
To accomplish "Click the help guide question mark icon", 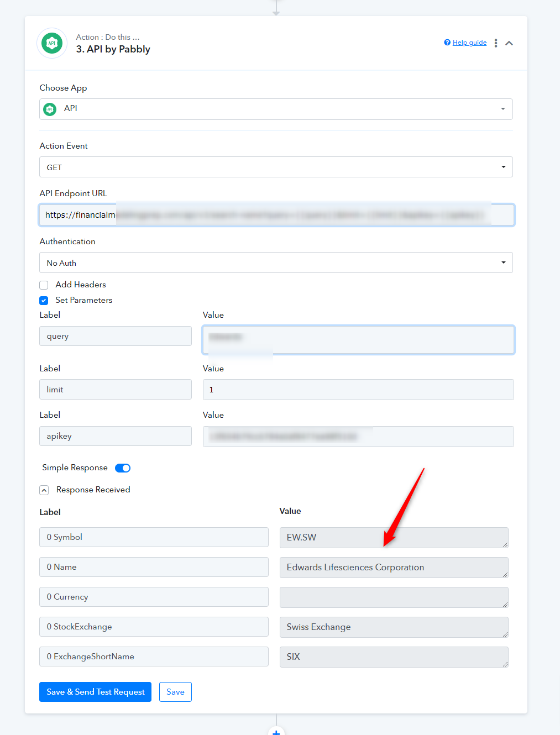I will (447, 43).
